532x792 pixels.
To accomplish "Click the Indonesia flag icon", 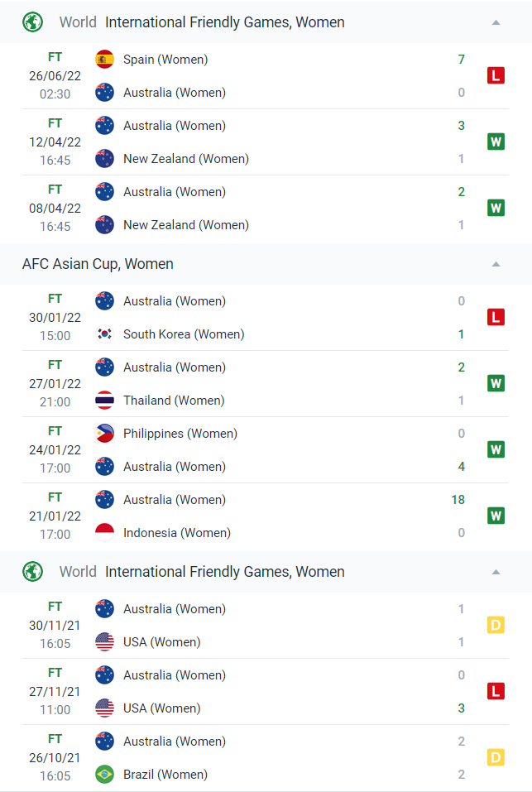I will pos(104,532).
